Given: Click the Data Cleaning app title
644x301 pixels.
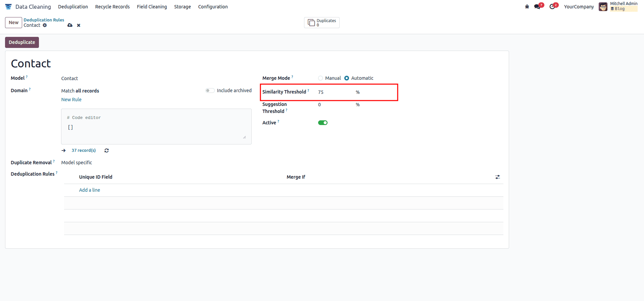Looking at the screenshot, I should 33,7.
